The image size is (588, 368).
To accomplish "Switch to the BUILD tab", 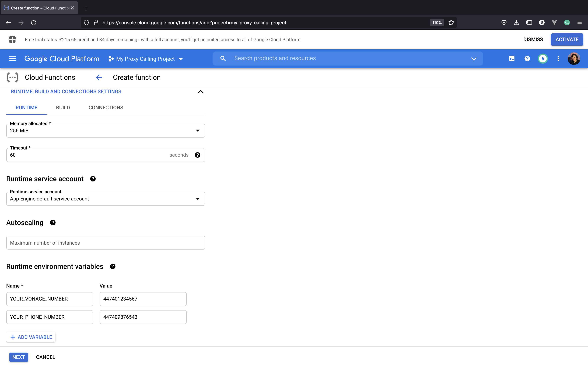I will pos(63,108).
